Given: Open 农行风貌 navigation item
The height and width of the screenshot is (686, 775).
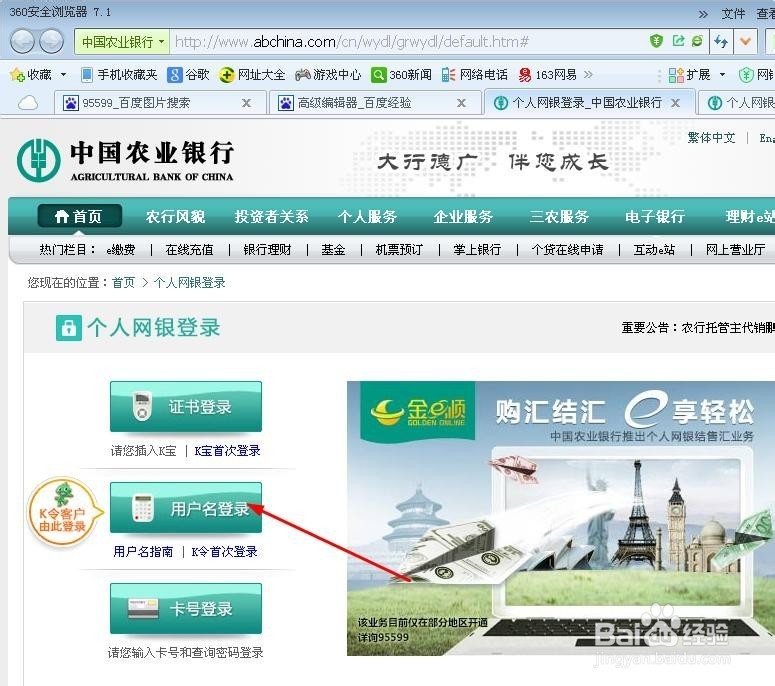Looking at the screenshot, I should click(175, 216).
